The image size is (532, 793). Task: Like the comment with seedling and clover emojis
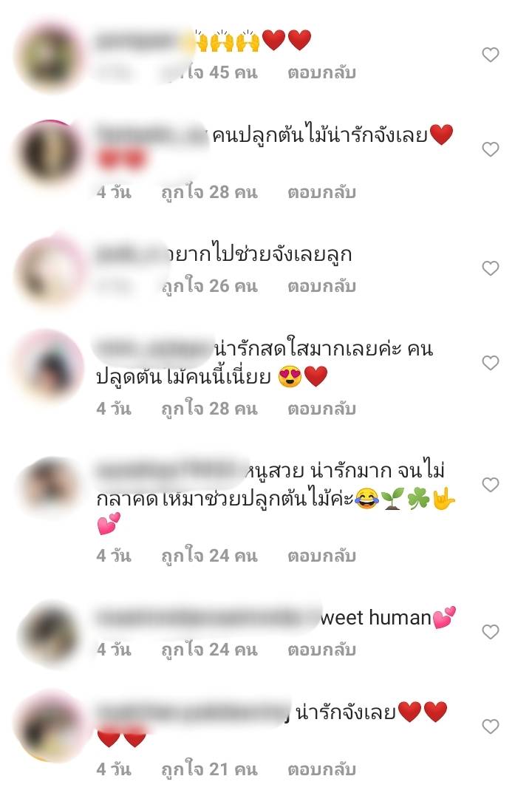[x=490, y=485]
